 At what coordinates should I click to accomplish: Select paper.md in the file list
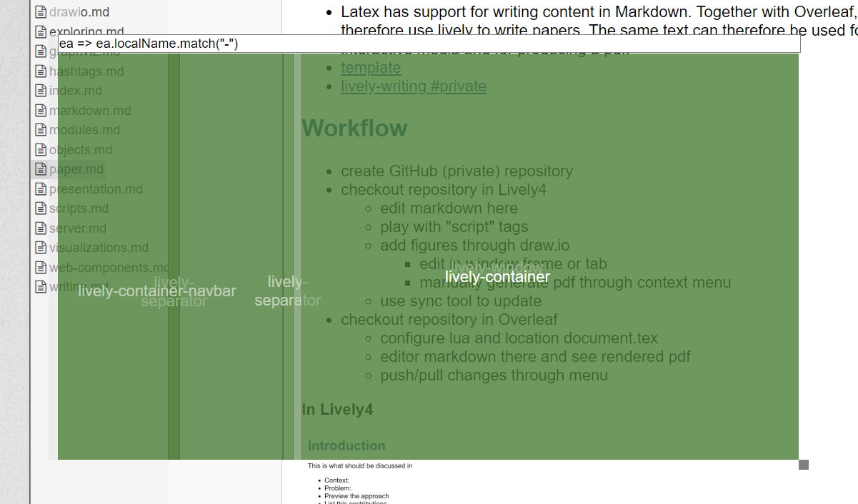click(x=76, y=169)
